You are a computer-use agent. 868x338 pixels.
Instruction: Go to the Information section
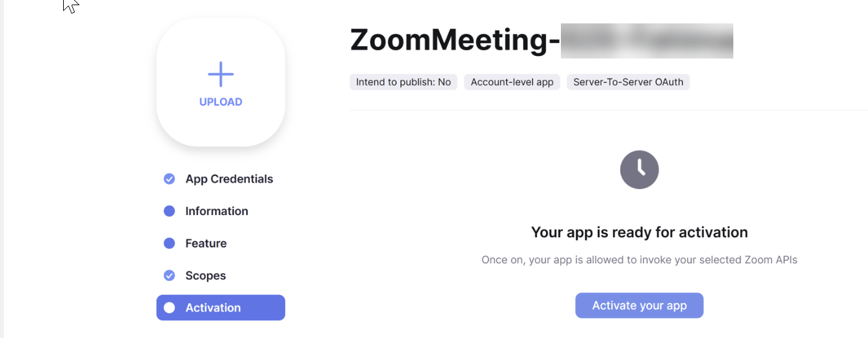click(x=217, y=211)
